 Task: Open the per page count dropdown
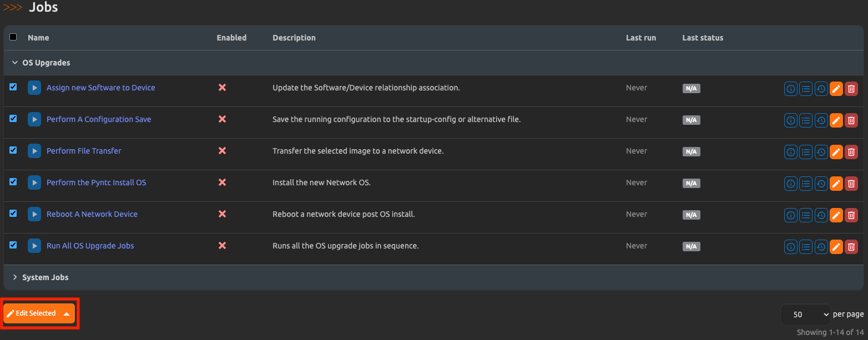point(805,314)
